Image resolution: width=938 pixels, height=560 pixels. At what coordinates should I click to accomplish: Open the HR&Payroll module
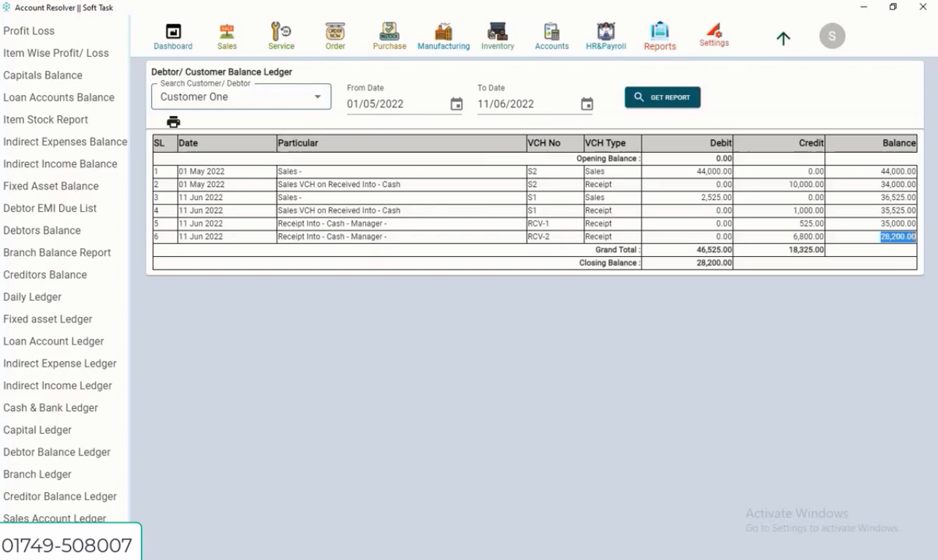click(606, 35)
